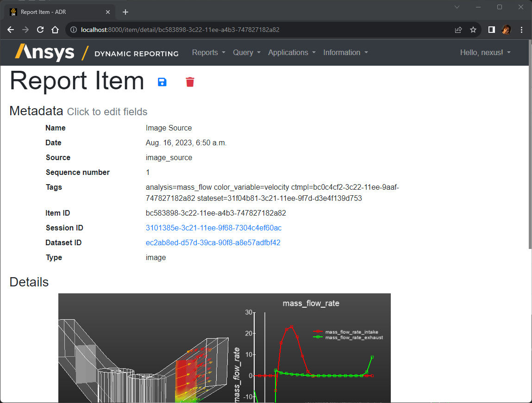
Task: Expand the Query dropdown menu
Action: [x=247, y=53]
